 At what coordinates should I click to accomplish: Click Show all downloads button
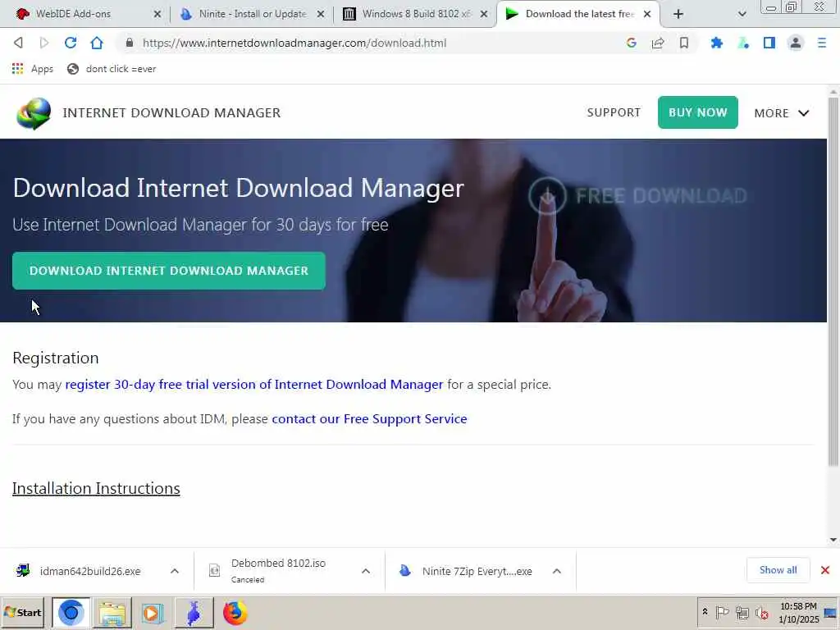778,570
